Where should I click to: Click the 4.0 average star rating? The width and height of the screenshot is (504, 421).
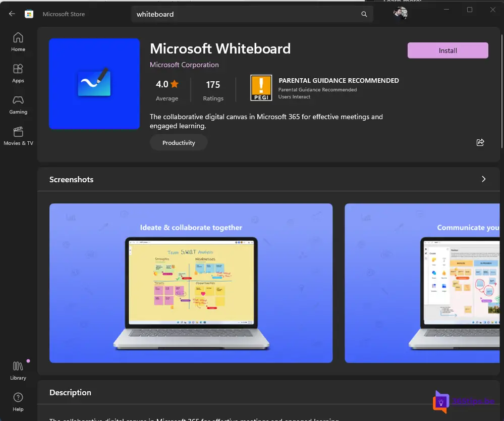tap(167, 84)
